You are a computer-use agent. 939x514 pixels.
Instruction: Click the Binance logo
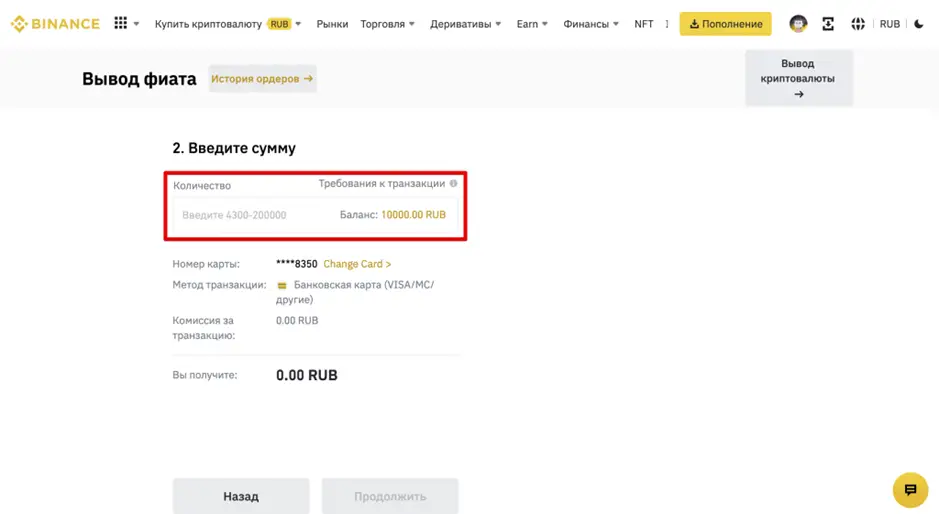[55, 24]
